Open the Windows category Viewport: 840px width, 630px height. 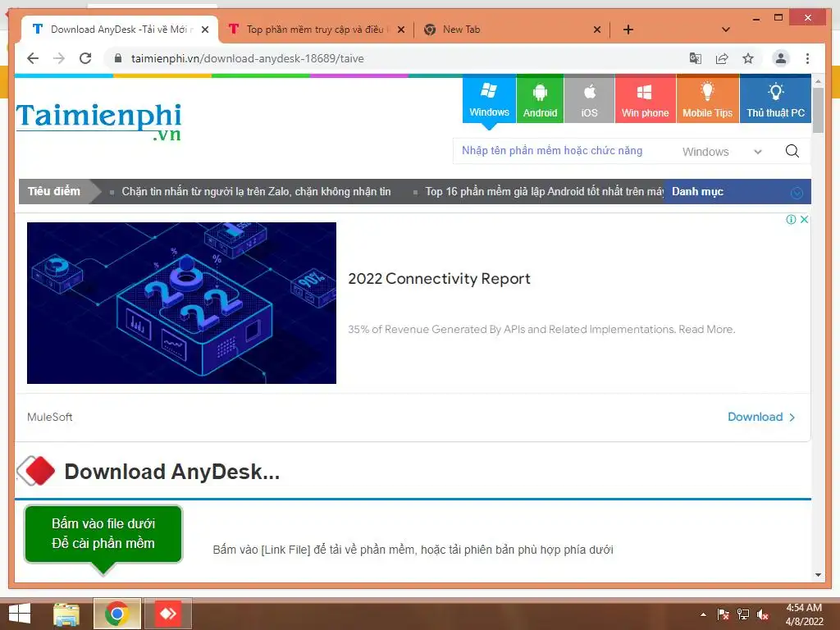(x=489, y=99)
